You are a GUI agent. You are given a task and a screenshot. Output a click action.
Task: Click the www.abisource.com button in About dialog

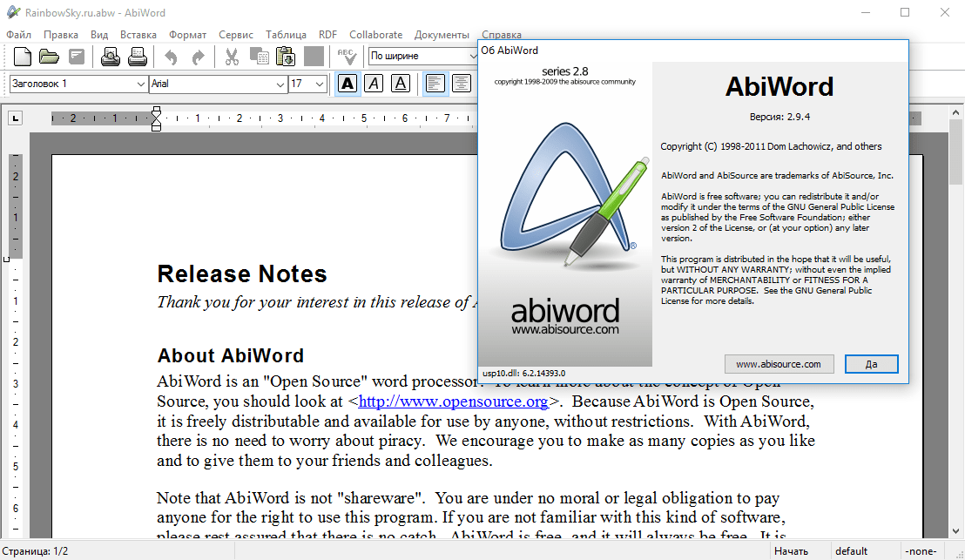779,364
